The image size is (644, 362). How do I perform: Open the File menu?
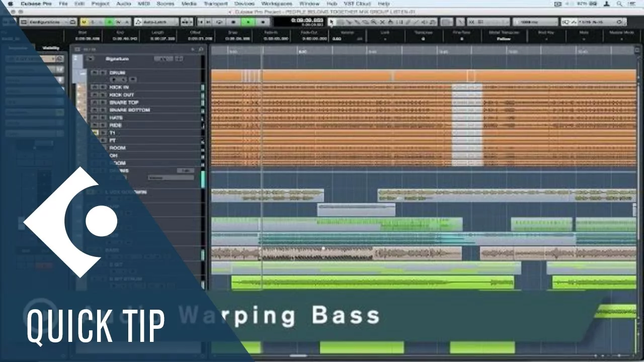point(63,4)
